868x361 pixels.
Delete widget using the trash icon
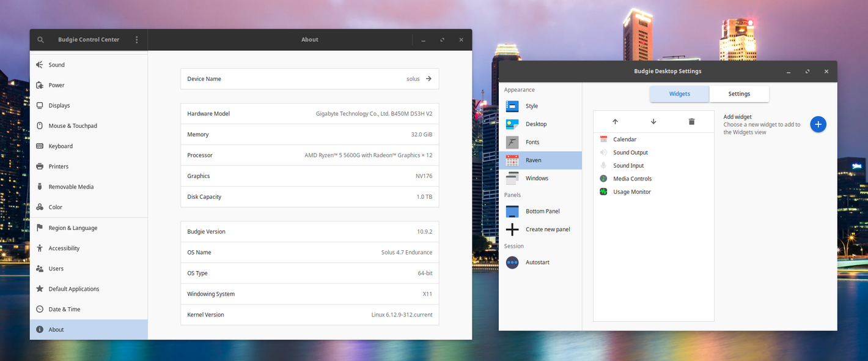coord(691,122)
